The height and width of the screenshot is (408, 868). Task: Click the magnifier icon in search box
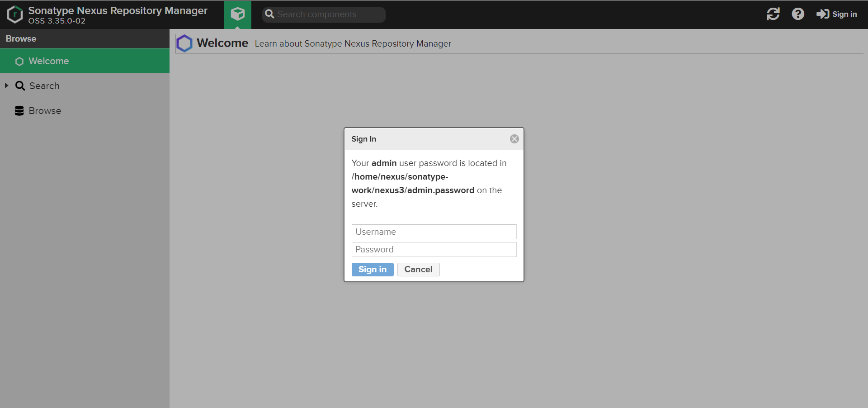coord(269,14)
